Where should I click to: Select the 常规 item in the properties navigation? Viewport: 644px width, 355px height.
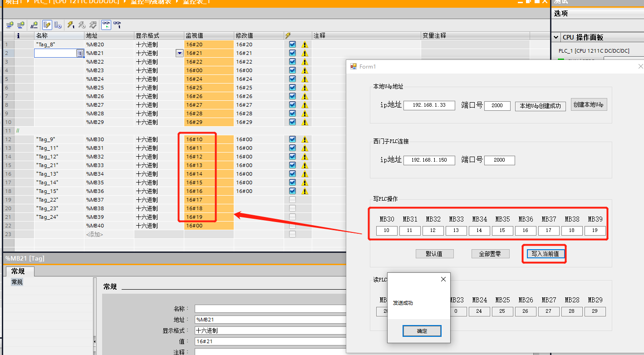(x=17, y=282)
